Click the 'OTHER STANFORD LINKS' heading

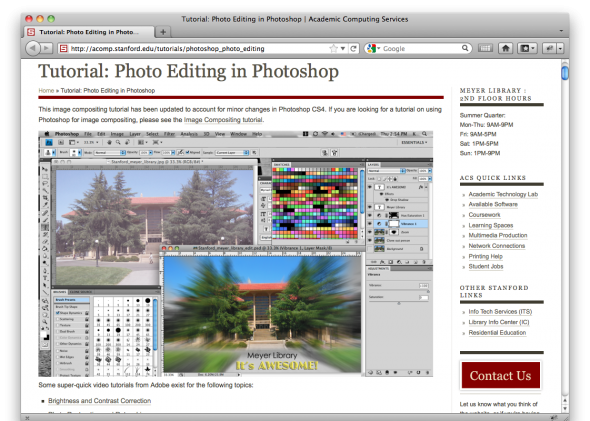click(494, 292)
